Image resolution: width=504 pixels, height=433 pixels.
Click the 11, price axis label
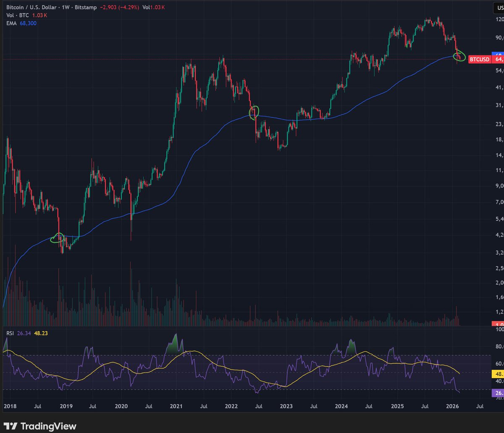click(x=500, y=170)
